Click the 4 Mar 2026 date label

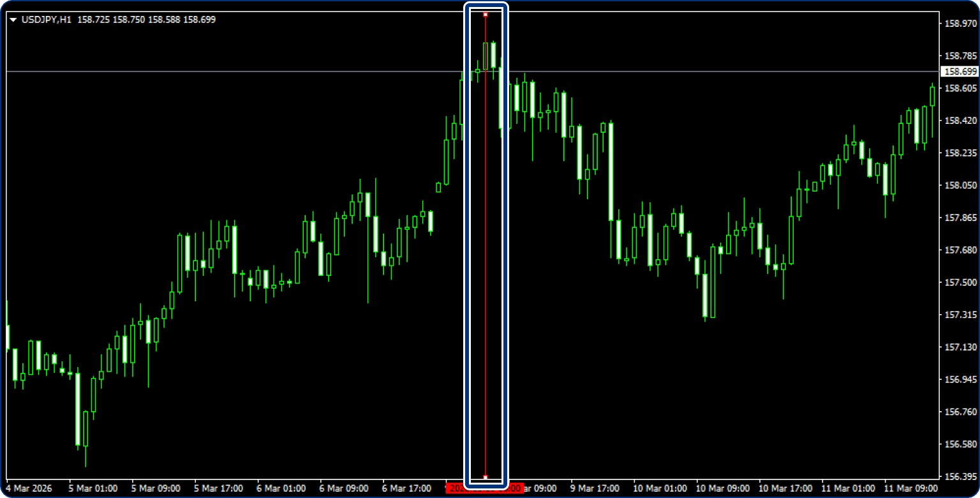(x=30, y=488)
